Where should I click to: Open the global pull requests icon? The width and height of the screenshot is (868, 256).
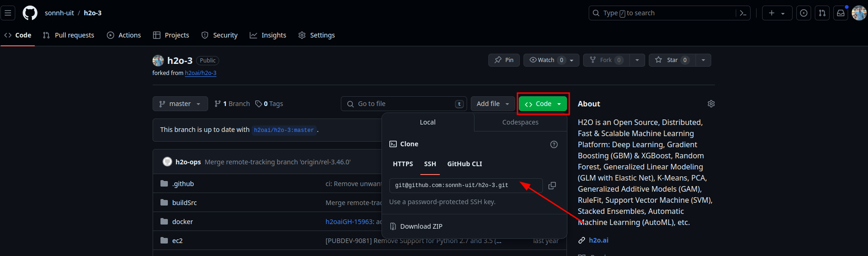point(822,13)
